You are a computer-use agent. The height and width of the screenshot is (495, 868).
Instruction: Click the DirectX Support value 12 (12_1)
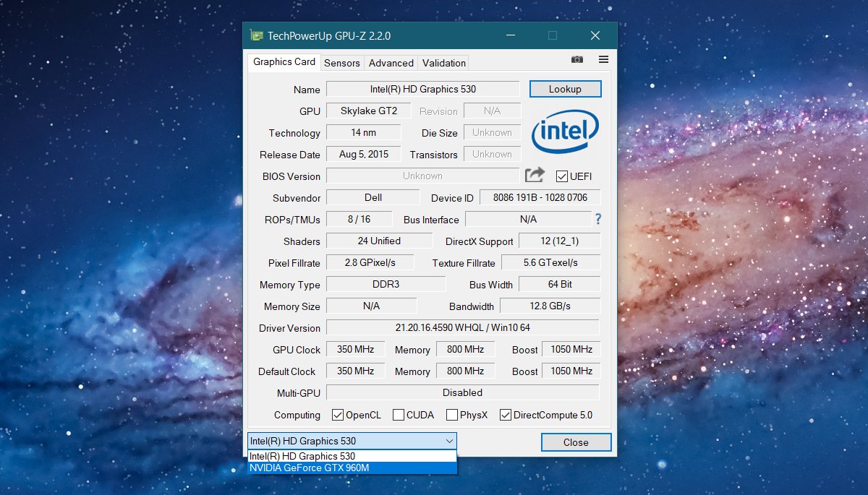coord(560,241)
